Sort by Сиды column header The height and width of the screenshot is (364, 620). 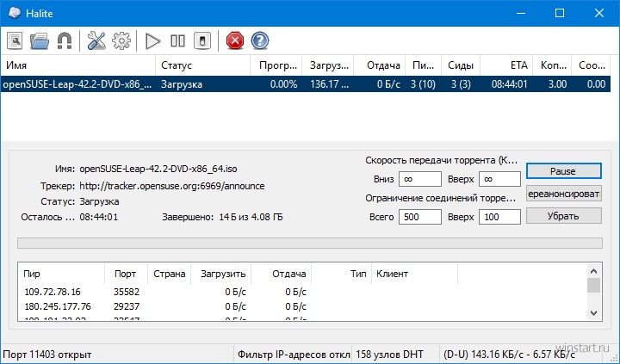pos(461,65)
